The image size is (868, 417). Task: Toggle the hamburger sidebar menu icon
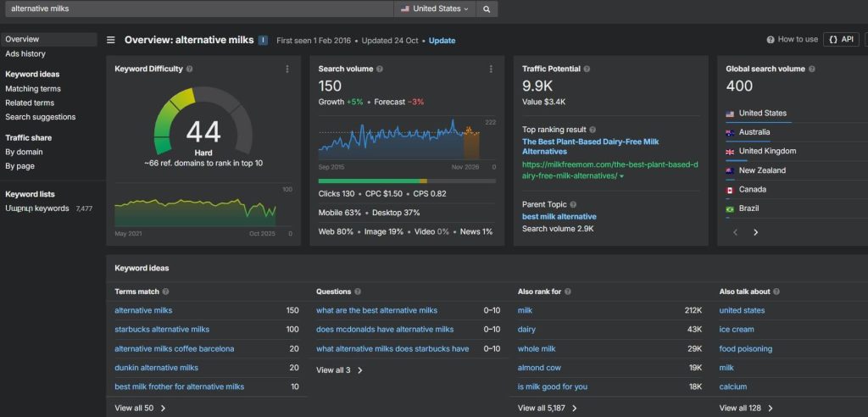pos(111,40)
